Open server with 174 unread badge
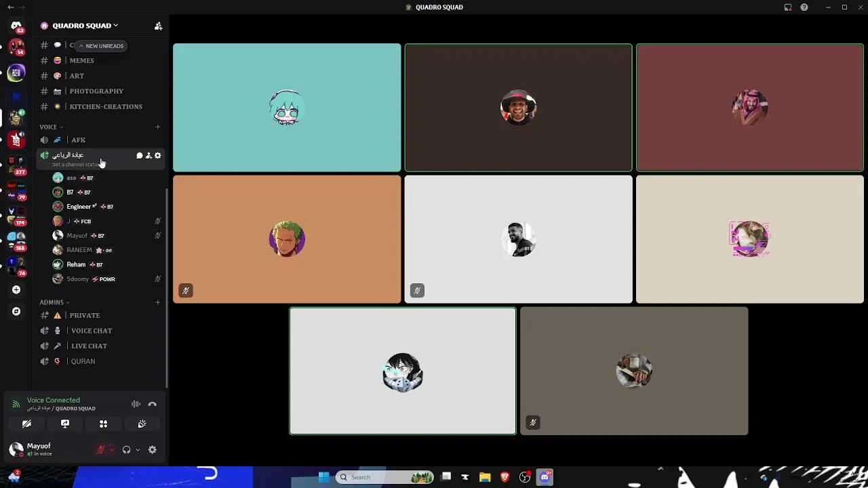Image resolution: width=868 pixels, height=488 pixels. point(16,216)
